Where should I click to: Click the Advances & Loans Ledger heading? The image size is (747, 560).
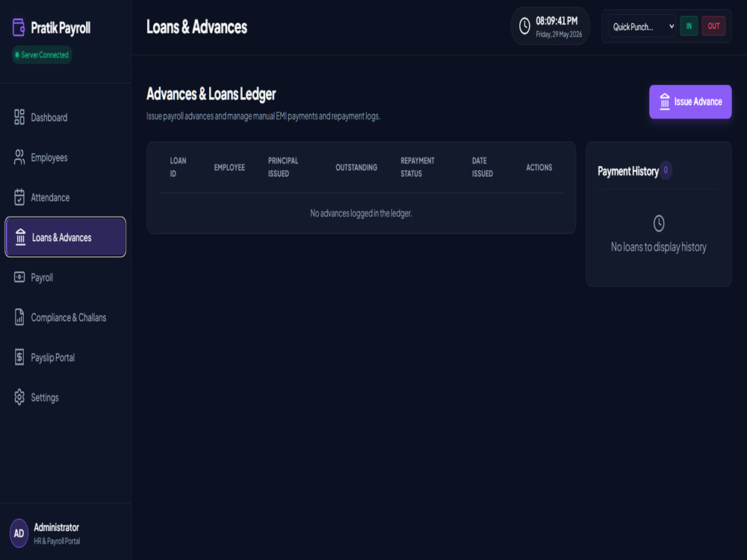tap(211, 94)
